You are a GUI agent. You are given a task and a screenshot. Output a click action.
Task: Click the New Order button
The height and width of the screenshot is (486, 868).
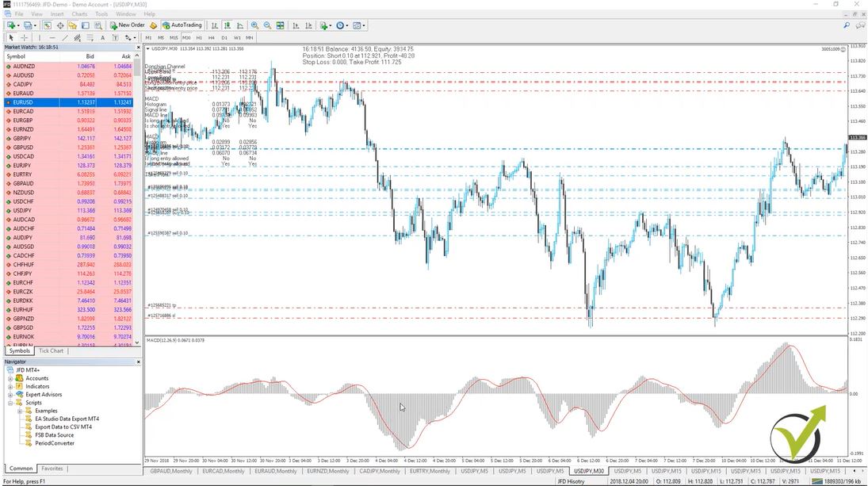click(127, 25)
